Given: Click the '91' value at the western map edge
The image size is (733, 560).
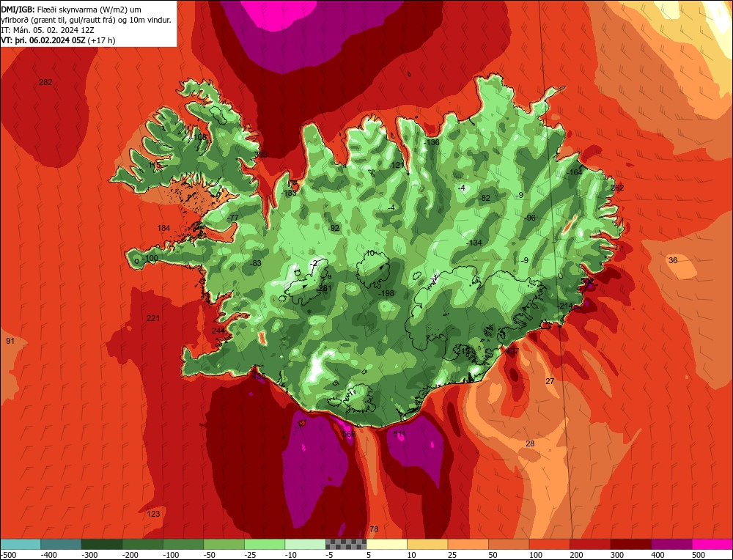Looking at the screenshot, I should [x=10, y=342].
